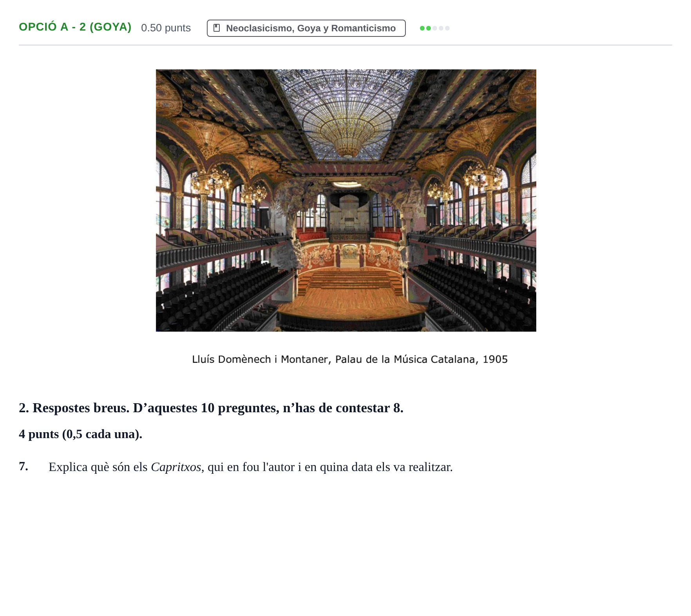The height and width of the screenshot is (616, 691).
Task: Click the green difficulty dots indicator
Action: point(434,28)
